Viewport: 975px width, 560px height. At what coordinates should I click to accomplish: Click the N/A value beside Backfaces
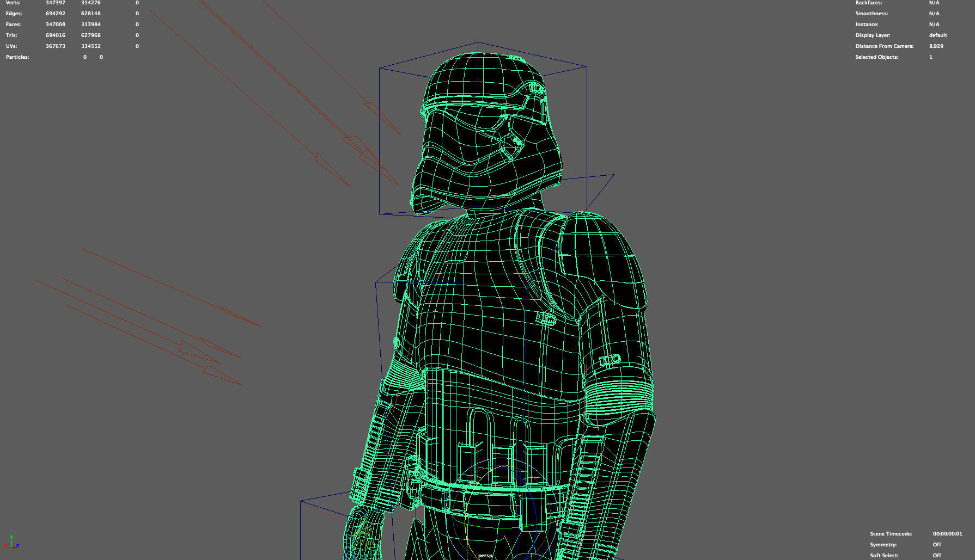[x=934, y=3]
